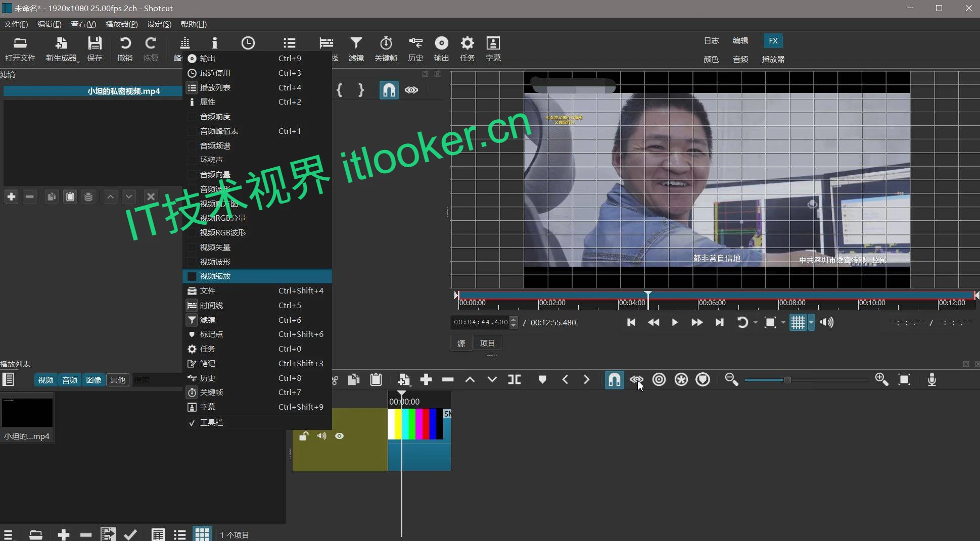Click the record audio microphone icon
This screenshot has width=980, height=541.
(931, 380)
